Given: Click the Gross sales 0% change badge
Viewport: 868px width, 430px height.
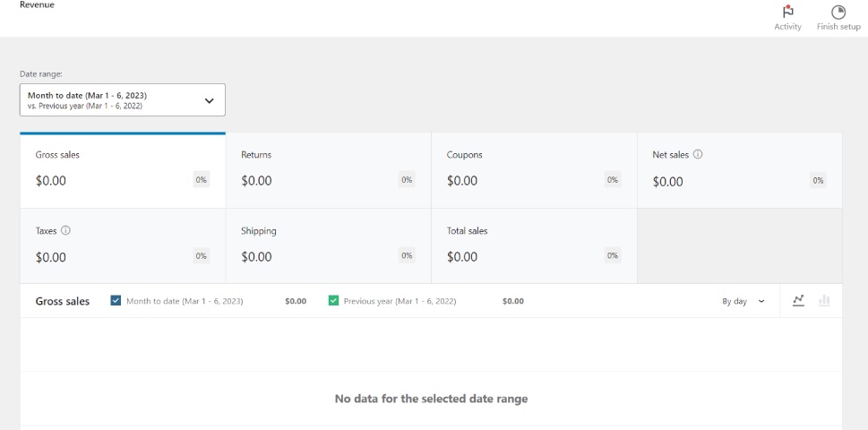Looking at the screenshot, I should click(x=202, y=180).
